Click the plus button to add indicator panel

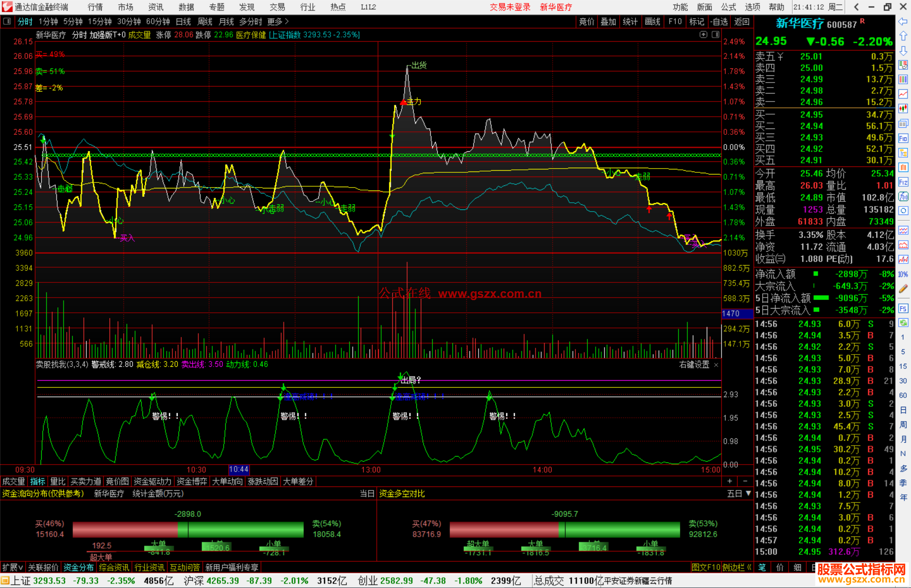[730, 481]
